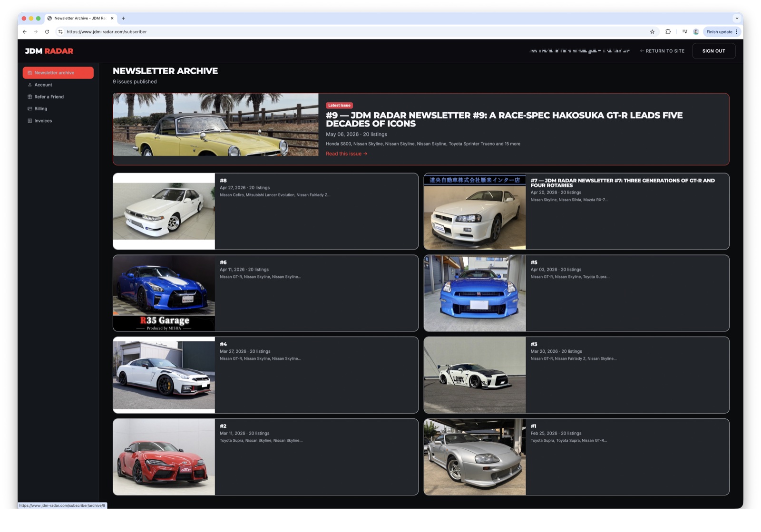Open the browser profile avatar
This screenshot has width=761, height=532.
click(696, 32)
